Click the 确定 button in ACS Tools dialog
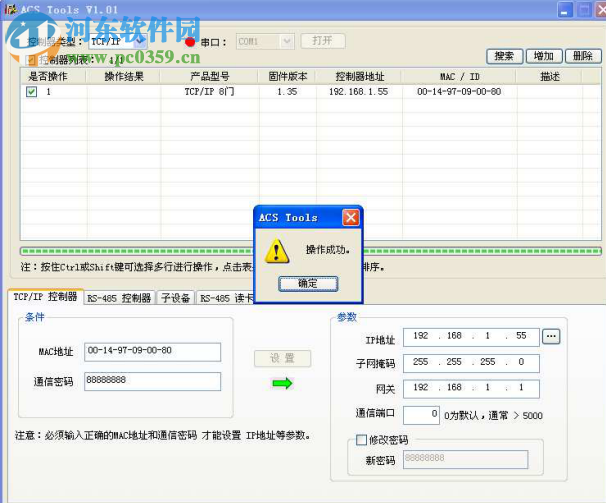The height and width of the screenshot is (503, 606). point(308,283)
